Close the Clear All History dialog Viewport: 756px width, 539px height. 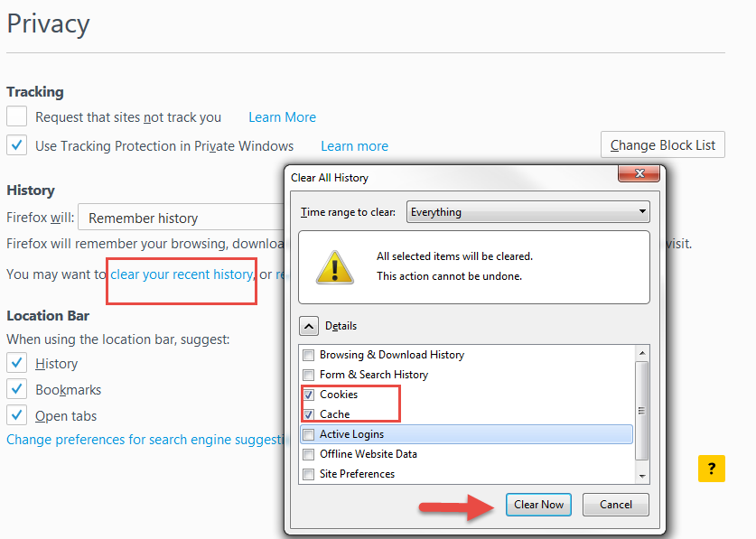(642, 175)
